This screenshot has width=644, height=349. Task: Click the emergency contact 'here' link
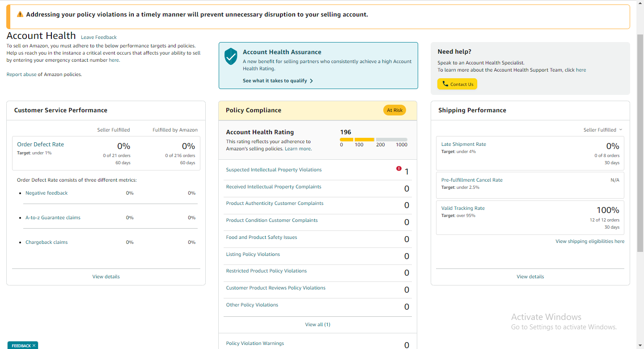114,60
